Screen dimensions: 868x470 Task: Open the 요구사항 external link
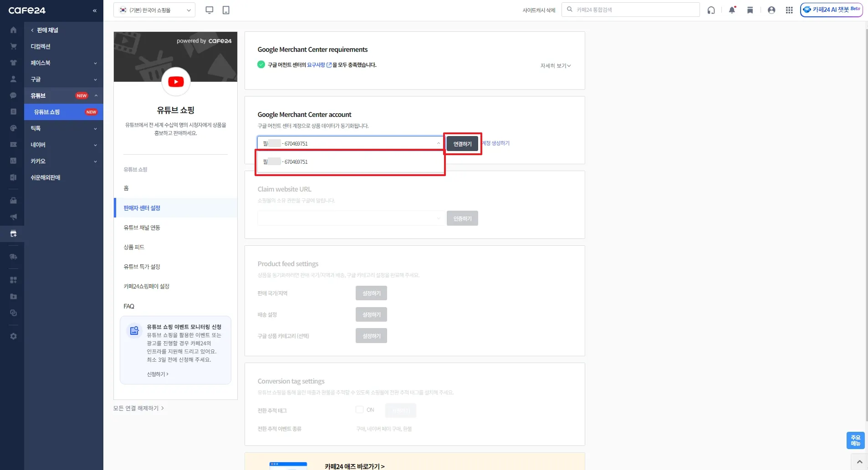[319, 65]
